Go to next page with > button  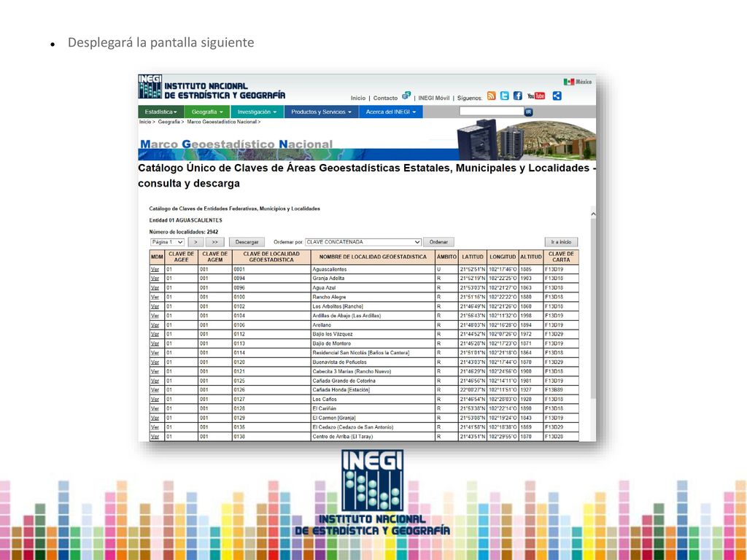(196, 242)
